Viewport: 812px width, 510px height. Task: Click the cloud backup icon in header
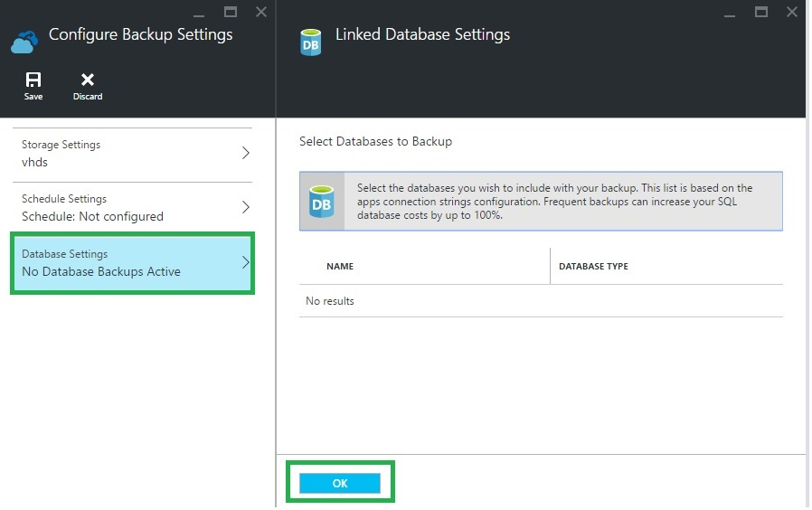[24, 42]
